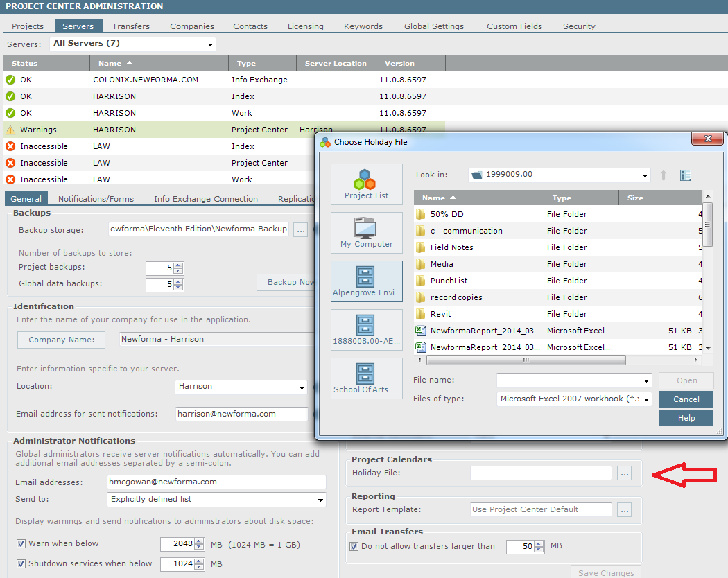The width and height of the screenshot is (728, 578).
Task: Click the 50% DD folder icon
Action: click(420, 214)
